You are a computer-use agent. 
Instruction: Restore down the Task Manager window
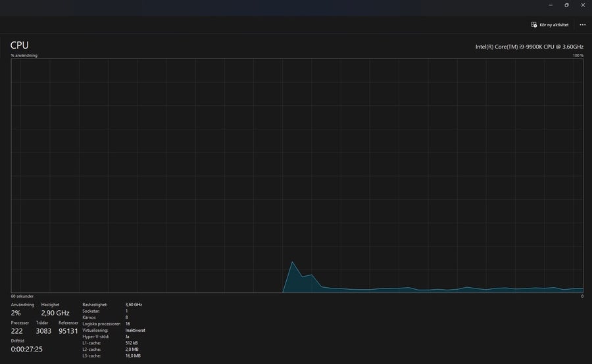tap(567, 5)
